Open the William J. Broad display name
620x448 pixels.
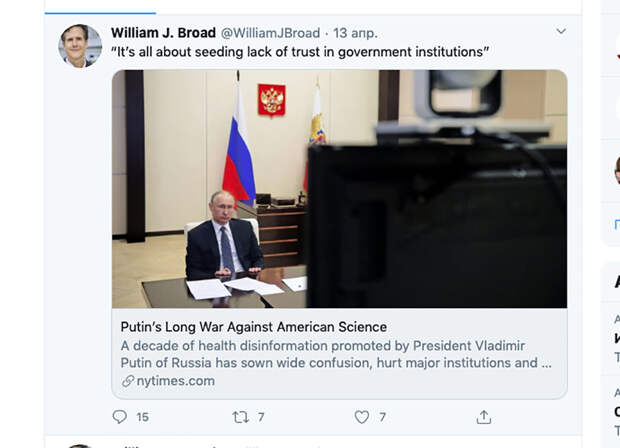pos(163,33)
